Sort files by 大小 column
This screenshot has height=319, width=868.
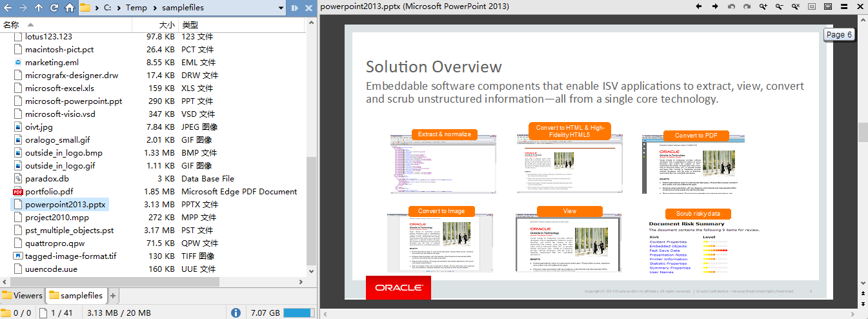(155, 25)
